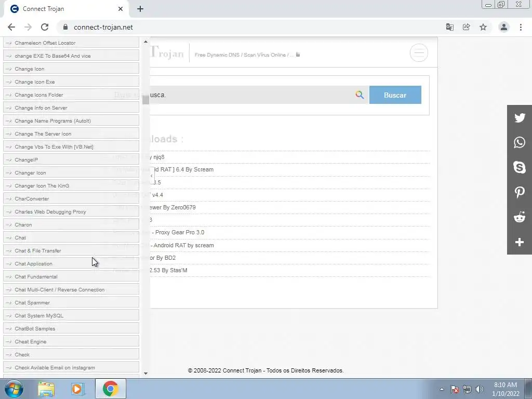Image resolution: width=532 pixels, height=399 pixels.
Task: Click the magnifier search icon
Action: pos(360,95)
